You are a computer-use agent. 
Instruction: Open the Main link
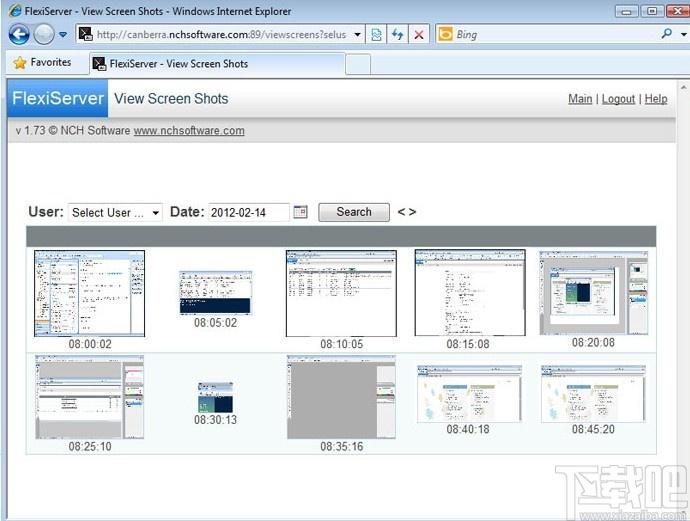(580, 99)
